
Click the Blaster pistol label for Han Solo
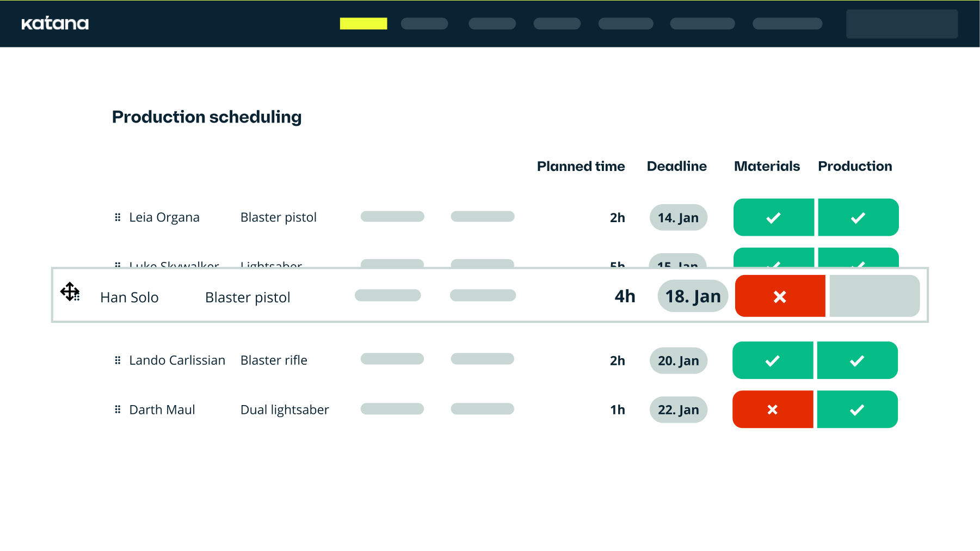pyautogui.click(x=248, y=297)
